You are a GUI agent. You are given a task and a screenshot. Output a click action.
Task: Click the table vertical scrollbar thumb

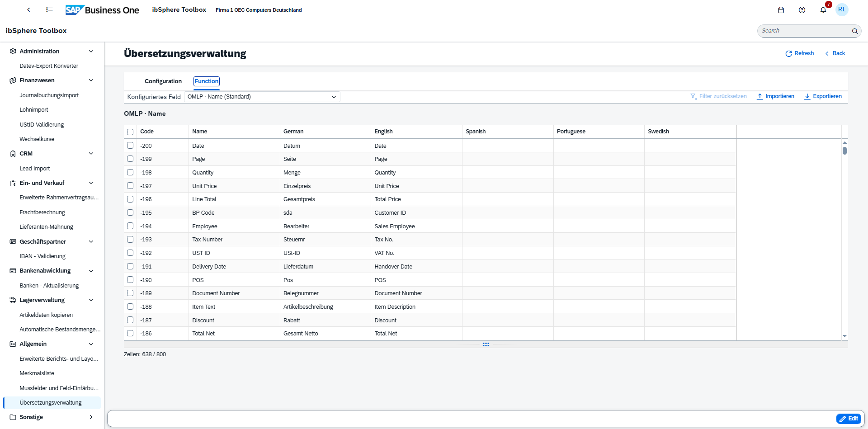[x=844, y=151]
